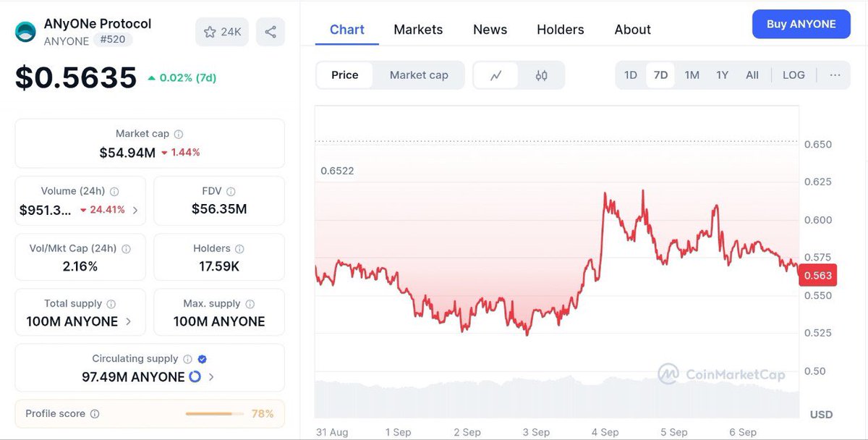Set chart range to 1Y
The image size is (868, 440).
tap(722, 75)
